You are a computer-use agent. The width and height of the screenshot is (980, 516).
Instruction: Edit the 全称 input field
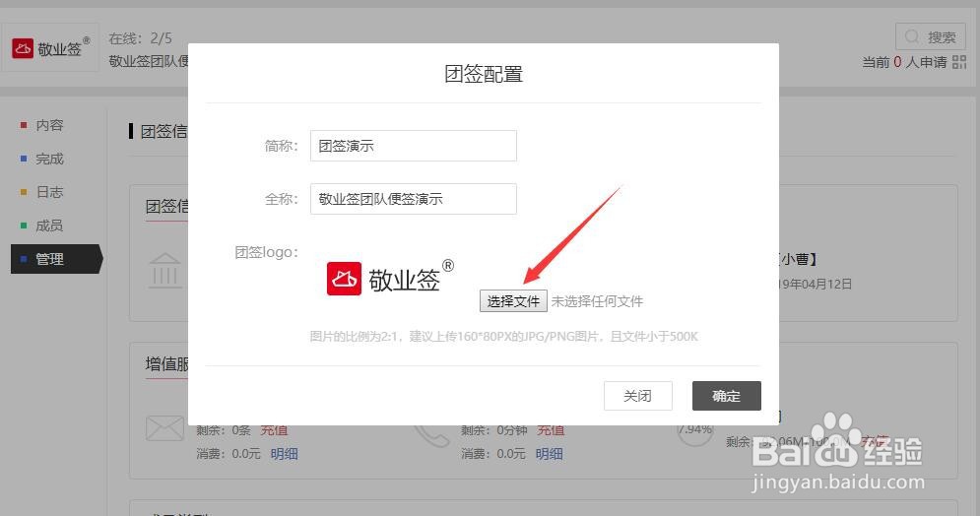[413, 199]
